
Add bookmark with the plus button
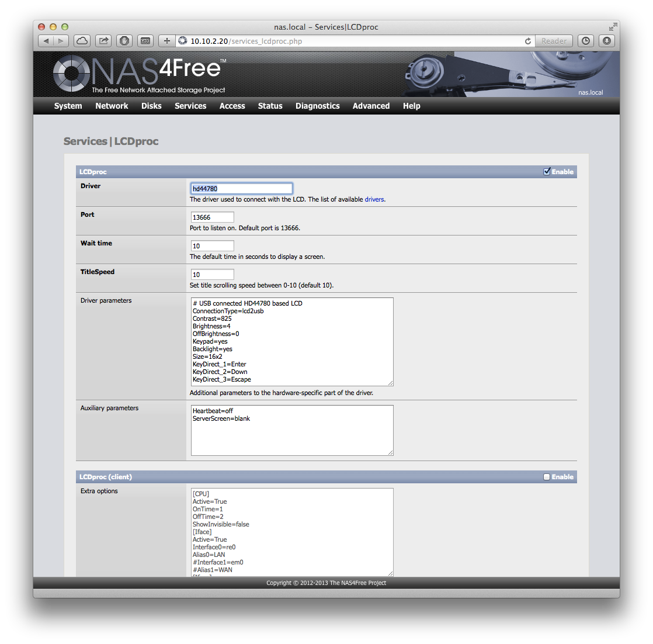166,41
